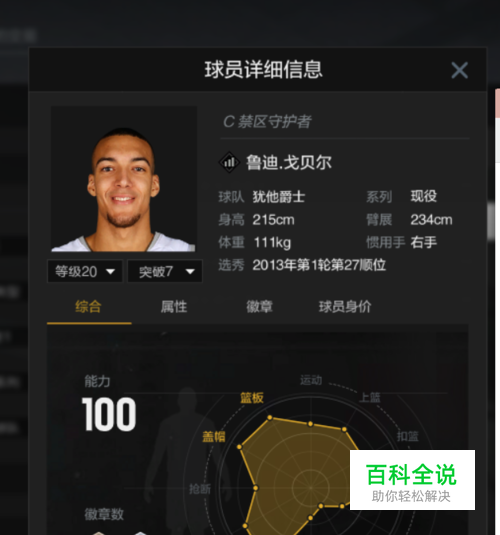Expand level dropdown arrow next to 等级20
The image size is (500, 535).
coord(110,272)
